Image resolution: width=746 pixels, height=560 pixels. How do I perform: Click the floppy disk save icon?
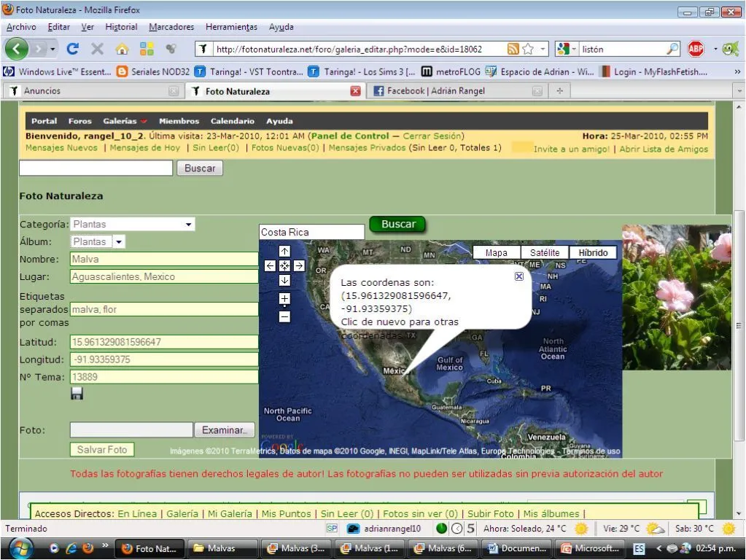click(77, 394)
